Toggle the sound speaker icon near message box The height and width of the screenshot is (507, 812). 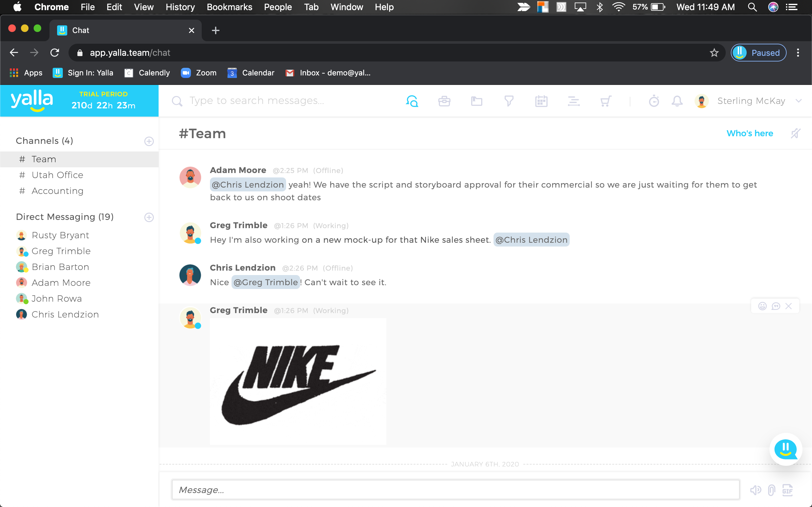pos(755,490)
